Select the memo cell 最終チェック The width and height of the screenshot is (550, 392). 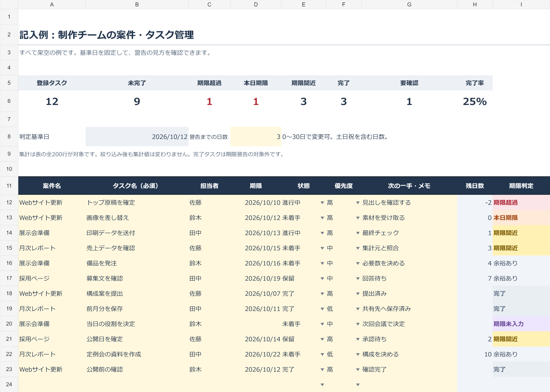pos(409,233)
